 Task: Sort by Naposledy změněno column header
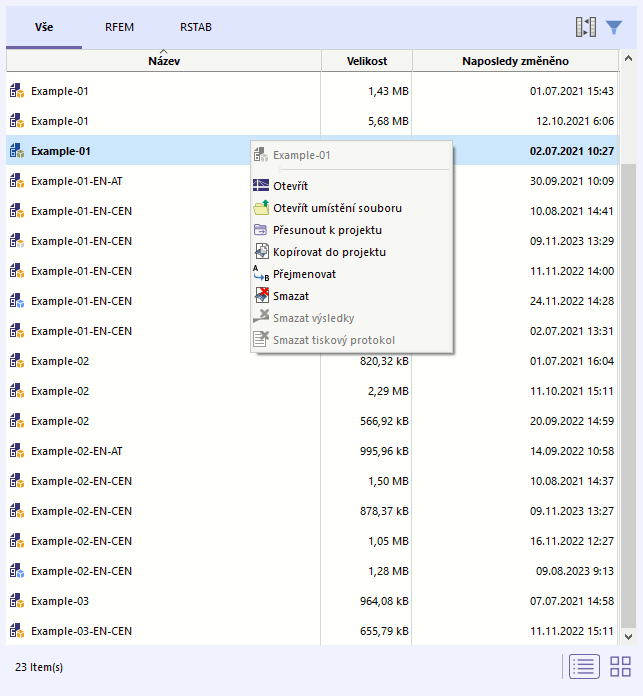tap(515, 61)
